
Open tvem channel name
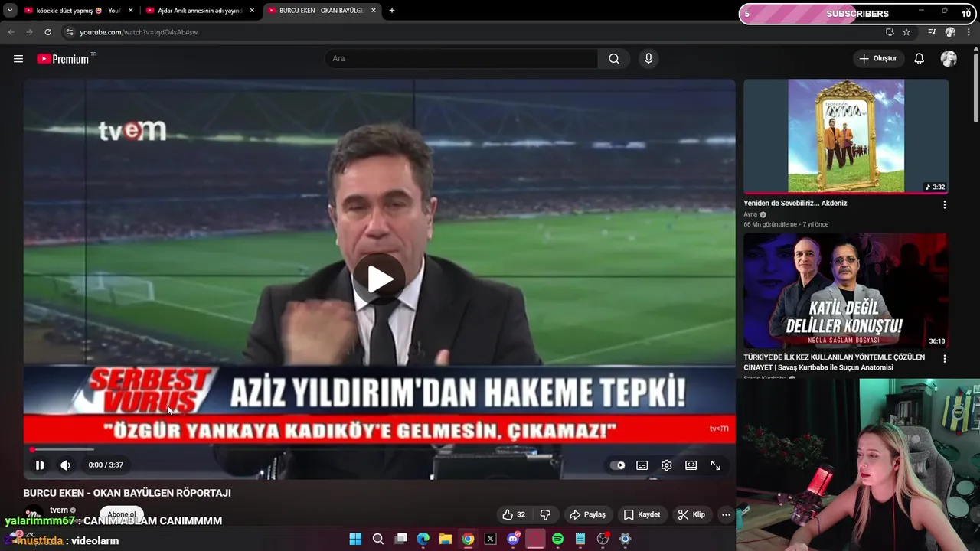coord(59,510)
